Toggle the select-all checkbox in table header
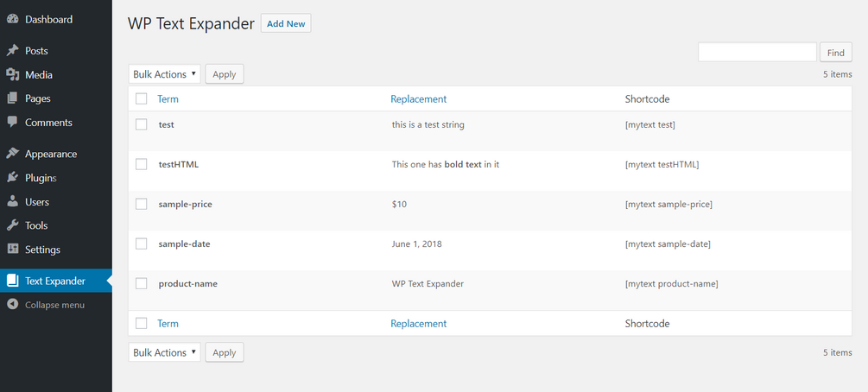 click(142, 99)
